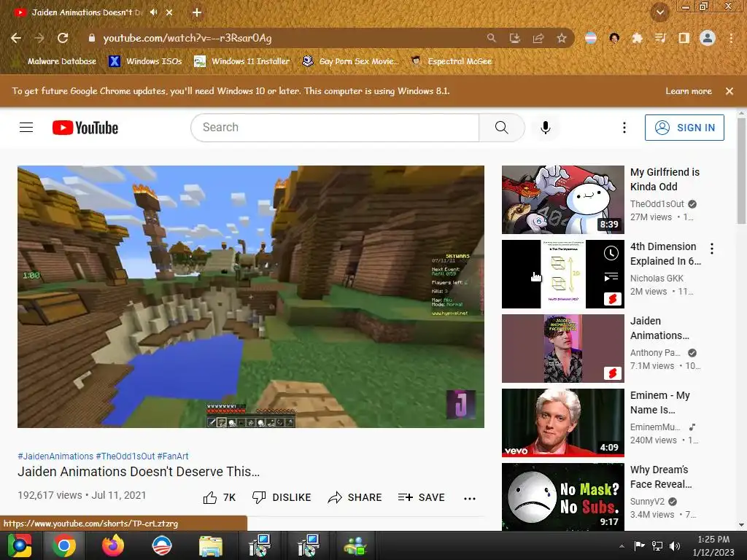Go to the YouTube home logo
Image resolution: width=747 pixels, height=560 pixels.
(x=85, y=128)
